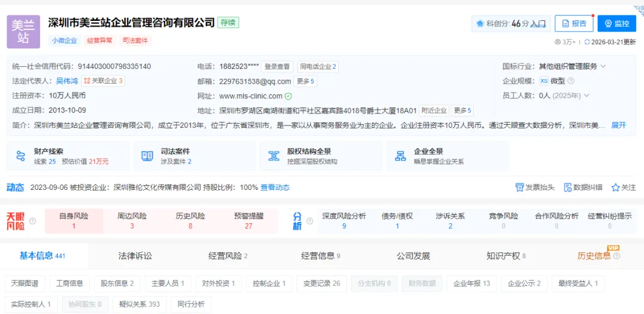Select 预警提醒 27 risk tab
Image resolution: width=644 pixels, height=314 pixels.
click(x=249, y=221)
